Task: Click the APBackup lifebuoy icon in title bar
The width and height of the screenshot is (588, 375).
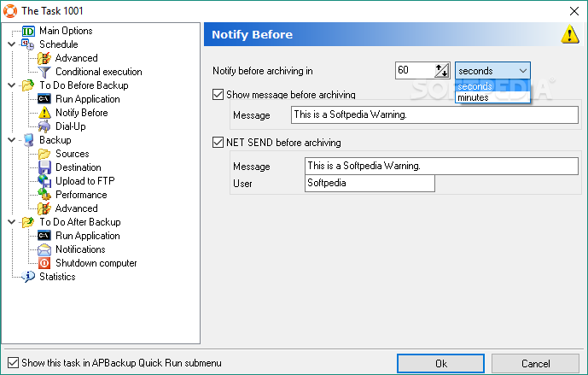Action: pos(10,11)
